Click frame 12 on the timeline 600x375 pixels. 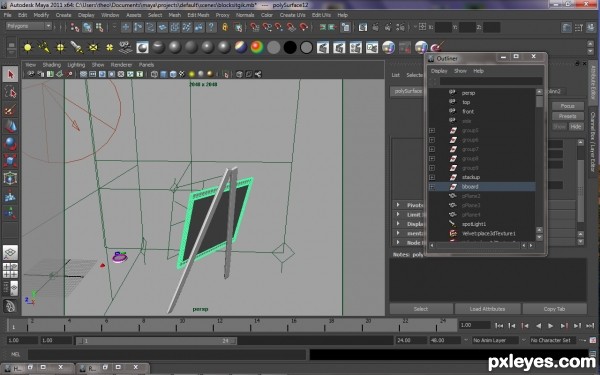tap(214, 326)
